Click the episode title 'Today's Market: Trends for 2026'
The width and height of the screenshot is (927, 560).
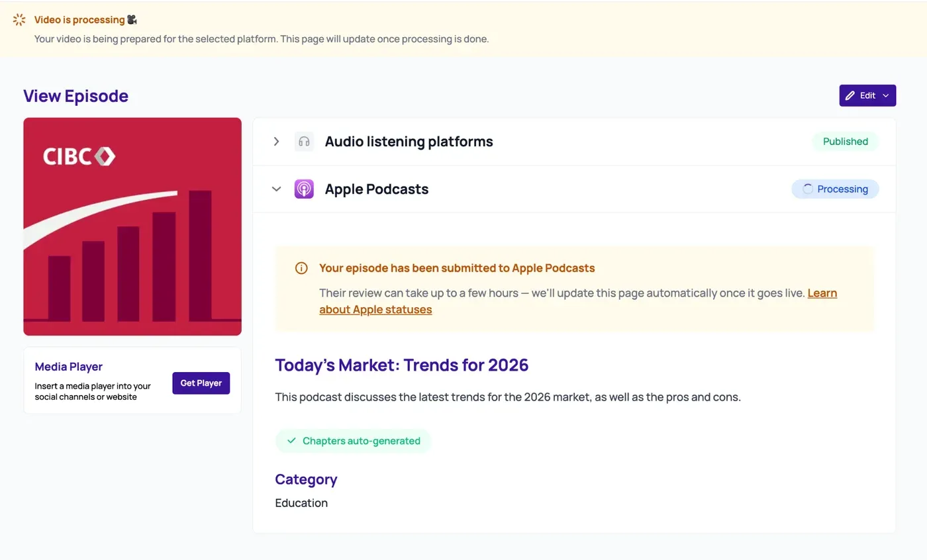(402, 365)
